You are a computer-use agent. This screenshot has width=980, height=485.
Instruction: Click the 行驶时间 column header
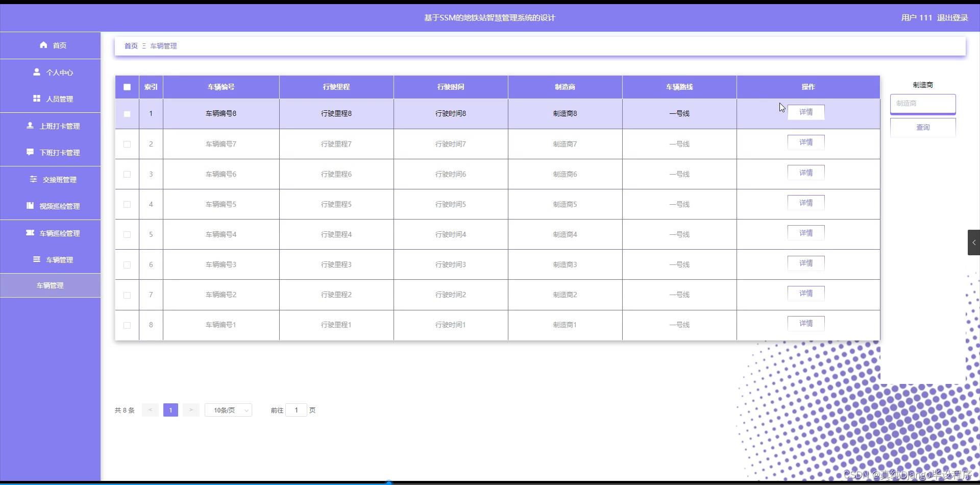[x=451, y=87]
